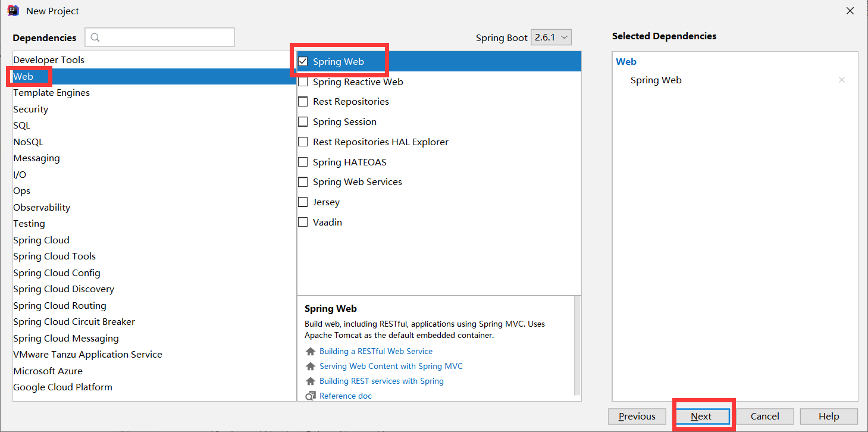Check the Spring Session dependency
The width and height of the screenshot is (868, 432).
(303, 121)
